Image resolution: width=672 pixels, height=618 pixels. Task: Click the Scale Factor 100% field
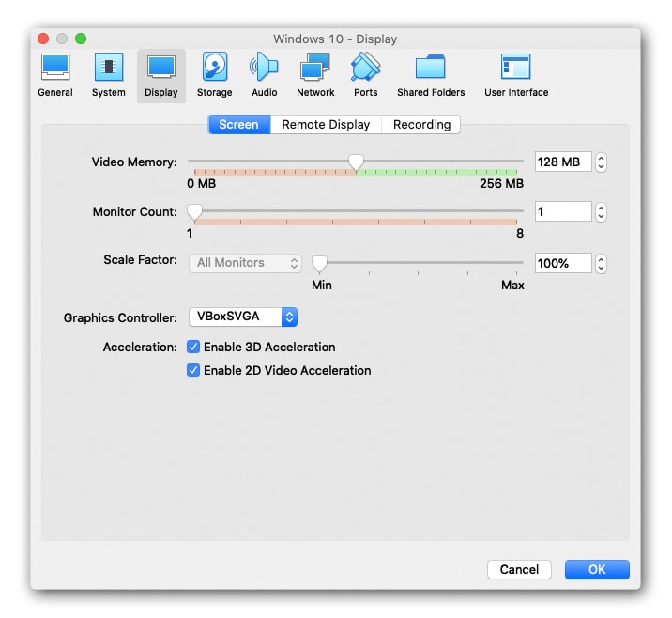563,263
